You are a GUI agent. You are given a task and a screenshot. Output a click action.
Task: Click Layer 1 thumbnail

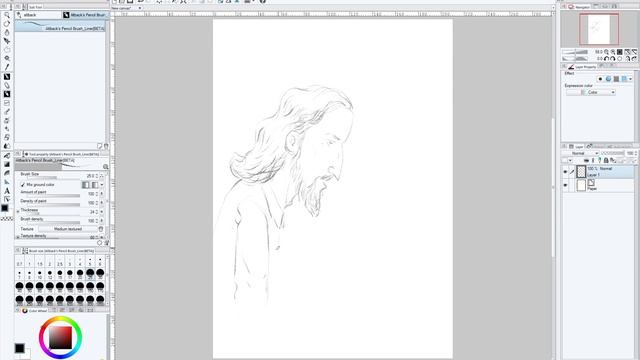pyautogui.click(x=581, y=172)
